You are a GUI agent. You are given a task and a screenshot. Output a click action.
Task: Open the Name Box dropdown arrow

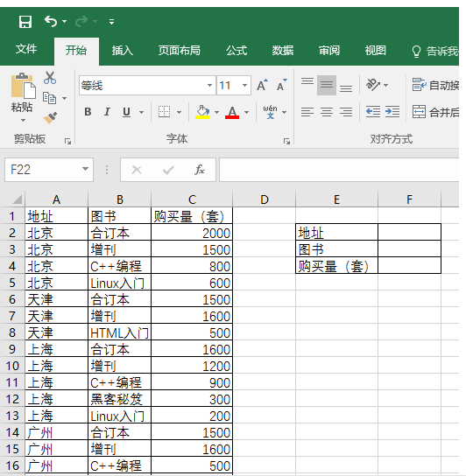(86, 169)
